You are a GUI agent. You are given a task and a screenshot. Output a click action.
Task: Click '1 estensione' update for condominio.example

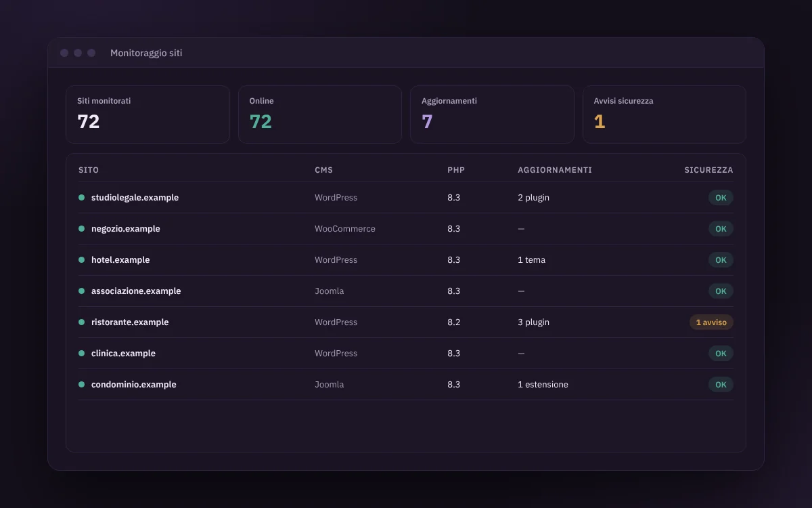(543, 385)
